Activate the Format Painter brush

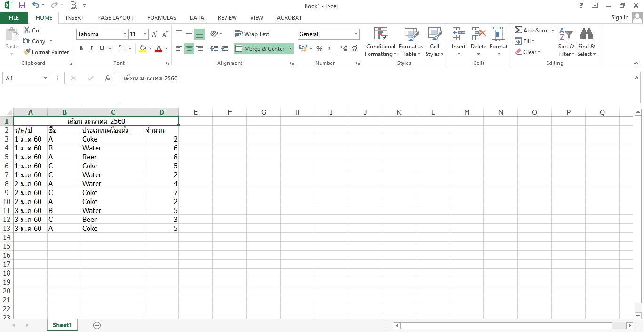coord(46,52)
